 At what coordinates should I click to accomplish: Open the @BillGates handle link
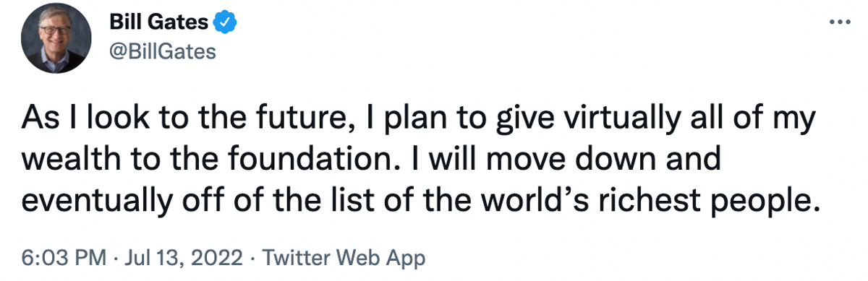(162, 51)
